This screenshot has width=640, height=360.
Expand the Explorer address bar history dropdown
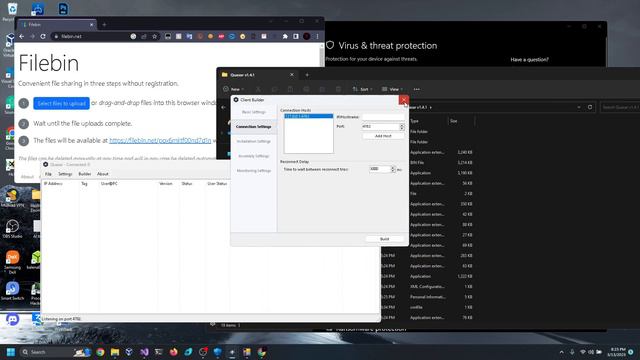point(579,107)
